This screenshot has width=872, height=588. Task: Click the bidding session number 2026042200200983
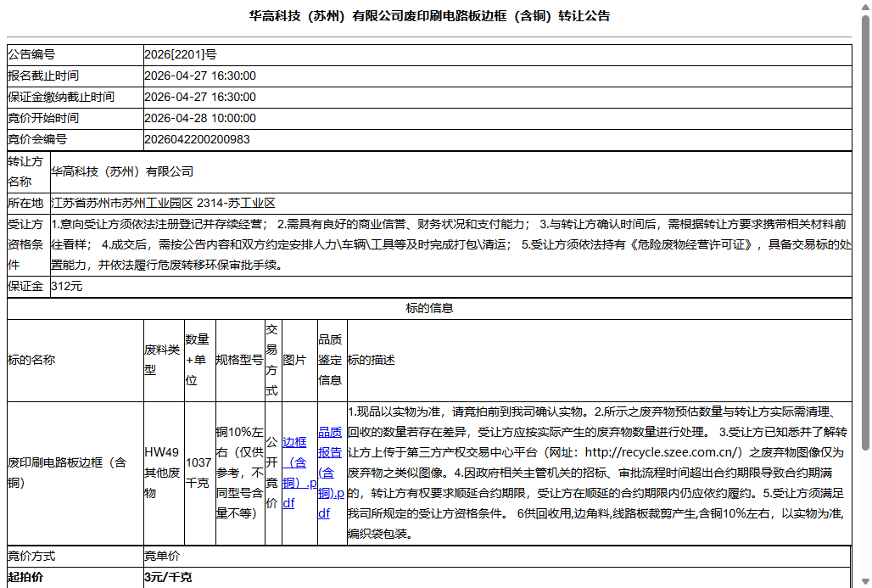tap(197, 139)
